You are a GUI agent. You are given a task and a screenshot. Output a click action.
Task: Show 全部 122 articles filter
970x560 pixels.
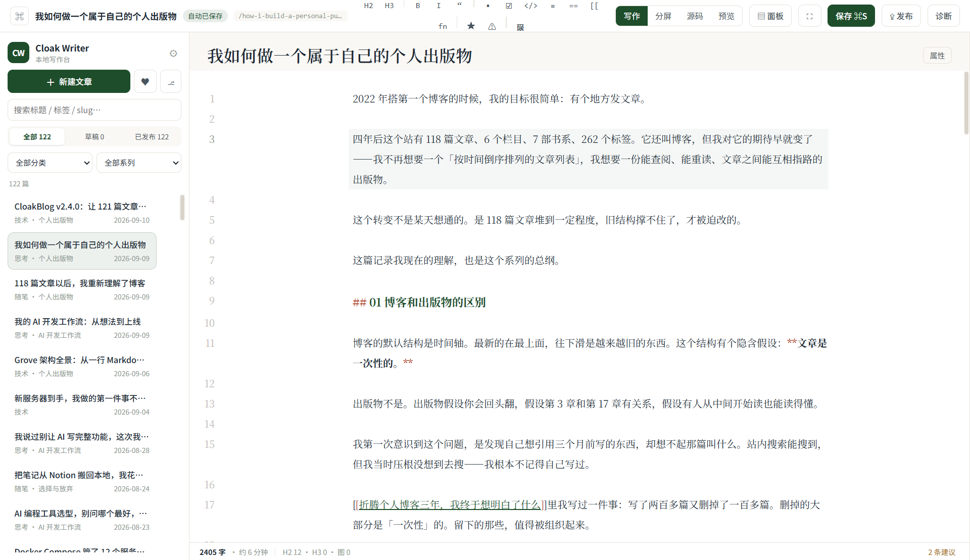37,137
